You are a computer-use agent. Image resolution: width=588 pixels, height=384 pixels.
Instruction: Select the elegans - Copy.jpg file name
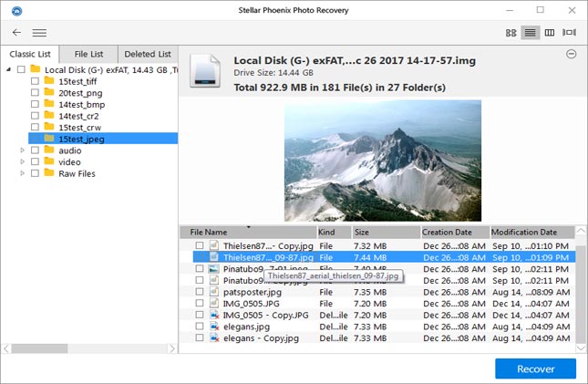click(x=261, y=337)
